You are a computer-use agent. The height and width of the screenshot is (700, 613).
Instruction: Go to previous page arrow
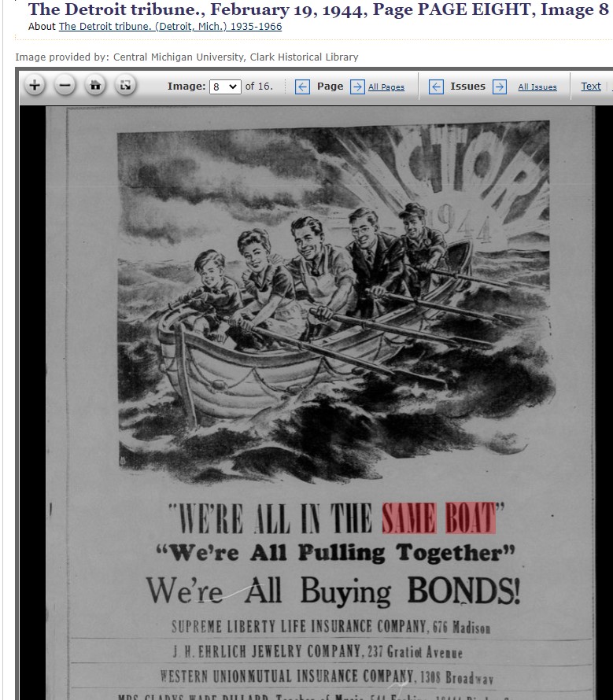click(x=302, y=87)
